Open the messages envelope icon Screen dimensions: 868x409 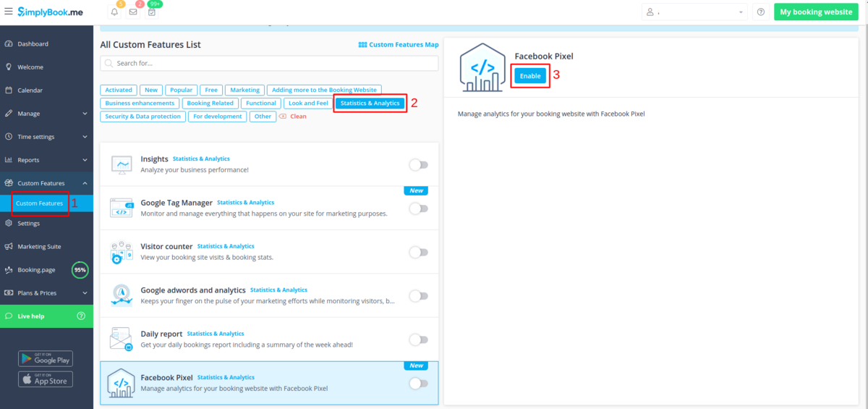tap(133, 12)
